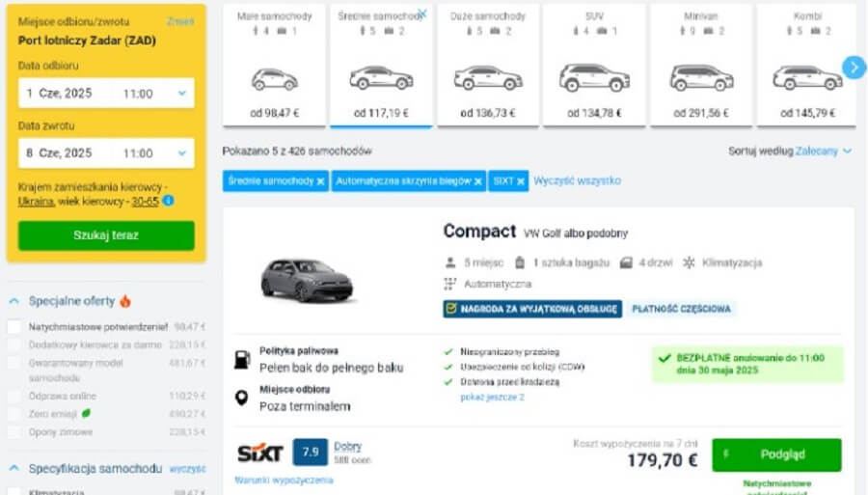
Task: Click the next arrow in car category carousel
Action: coord(854,67)
